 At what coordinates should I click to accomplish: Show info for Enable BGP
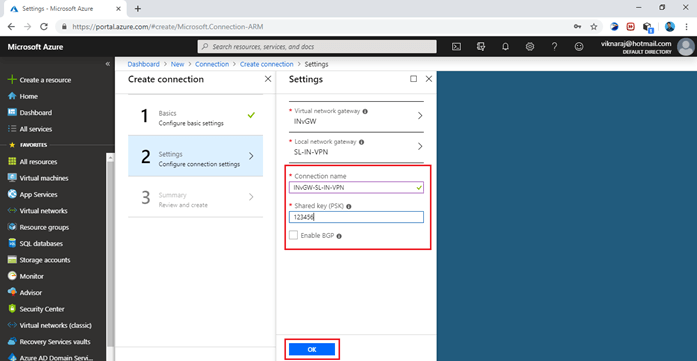(339, 236)
